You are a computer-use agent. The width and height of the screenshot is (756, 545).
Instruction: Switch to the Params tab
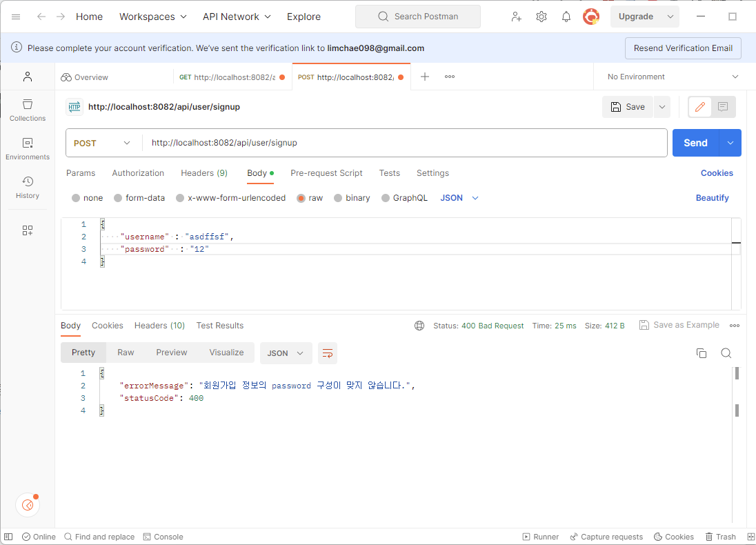pyautogui.click(x=81, y=173)
